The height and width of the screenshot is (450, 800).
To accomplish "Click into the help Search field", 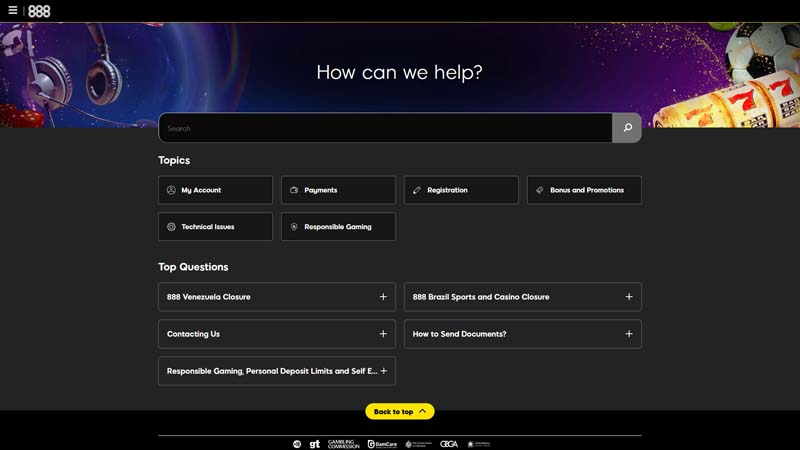I will tap(385, 128).
